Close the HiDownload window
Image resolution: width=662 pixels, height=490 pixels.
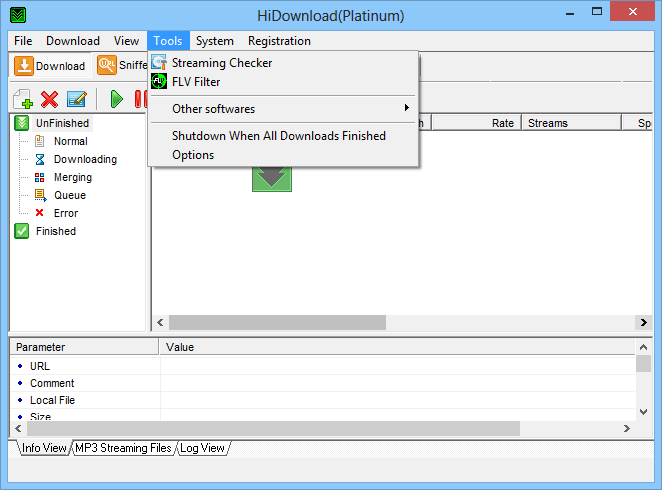click(x=632, y=11)
